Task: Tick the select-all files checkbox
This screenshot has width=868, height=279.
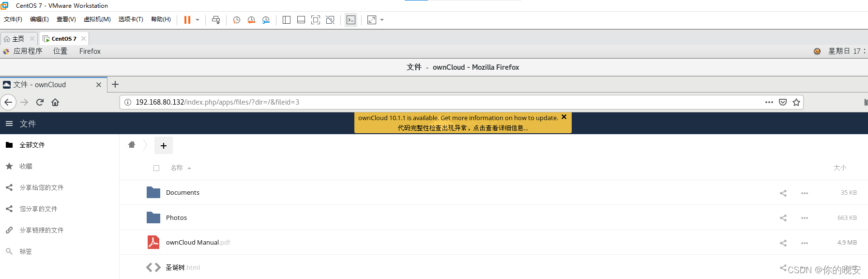Action: coord(156,168)
